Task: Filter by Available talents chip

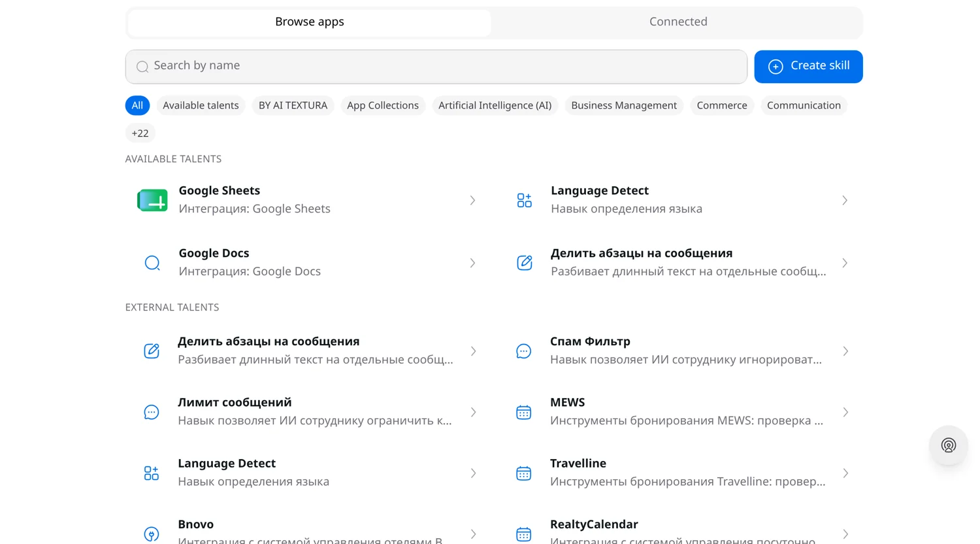Action: [x=201, y=105]
